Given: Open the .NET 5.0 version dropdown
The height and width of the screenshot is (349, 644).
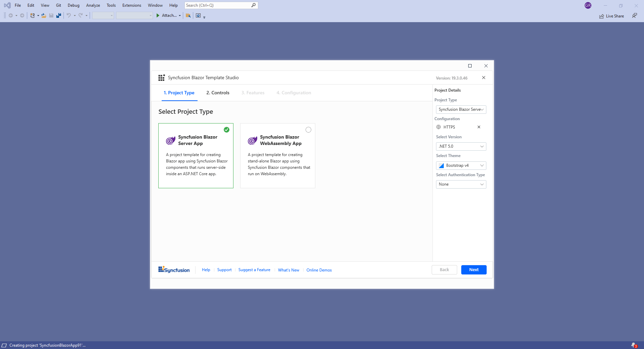Looking at the screenshot, I should (461, 146).
